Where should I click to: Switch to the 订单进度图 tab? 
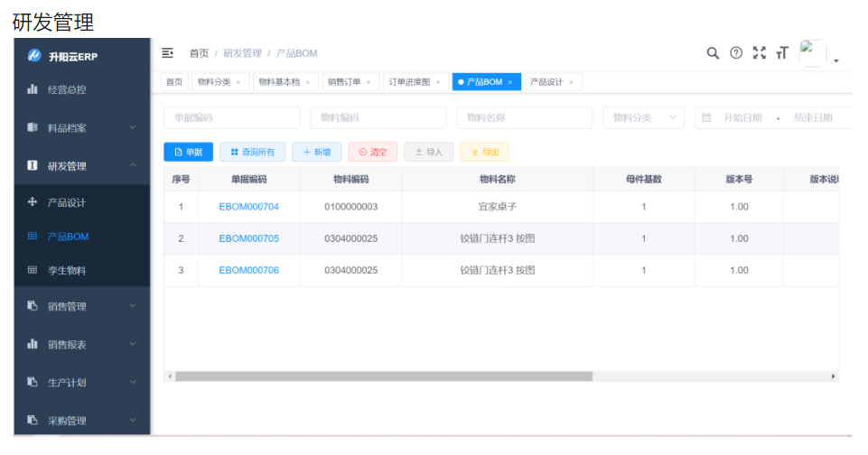tap(409, 82)
